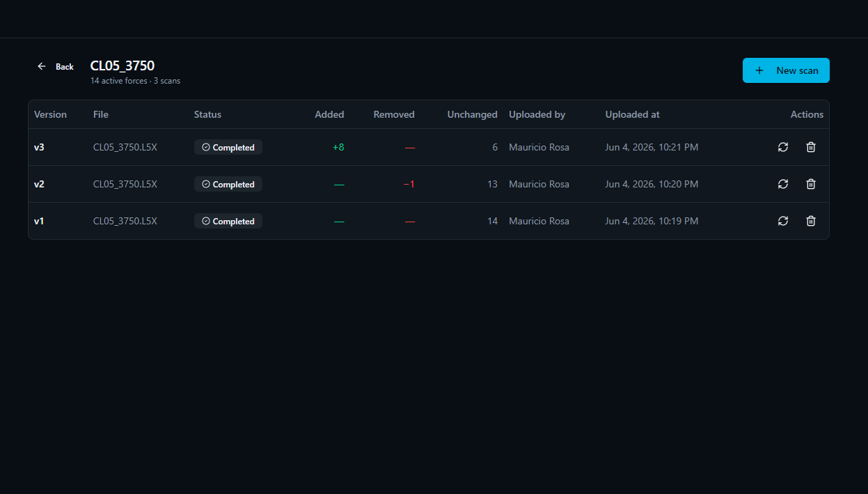Click Mauricio Rosa in the v3 row
The width and height of the screenshot is (868, 494).
tap(539, 147)
